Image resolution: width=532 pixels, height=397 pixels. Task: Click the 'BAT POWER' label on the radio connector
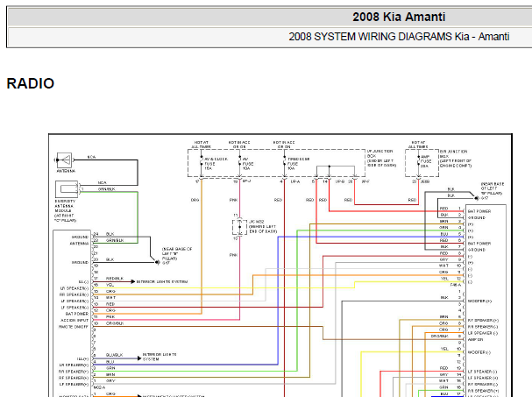pyautogui.click(x=76, y=314)
